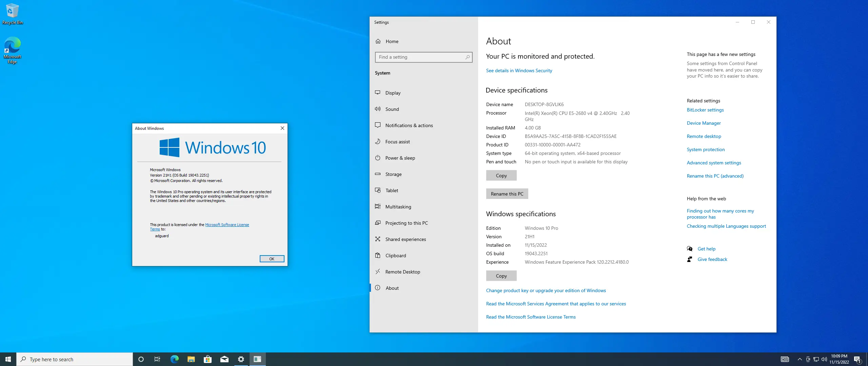Viewport: 868px width, 366px height.
Task: Open Notifications & actions settings
Action: (409, 125)
